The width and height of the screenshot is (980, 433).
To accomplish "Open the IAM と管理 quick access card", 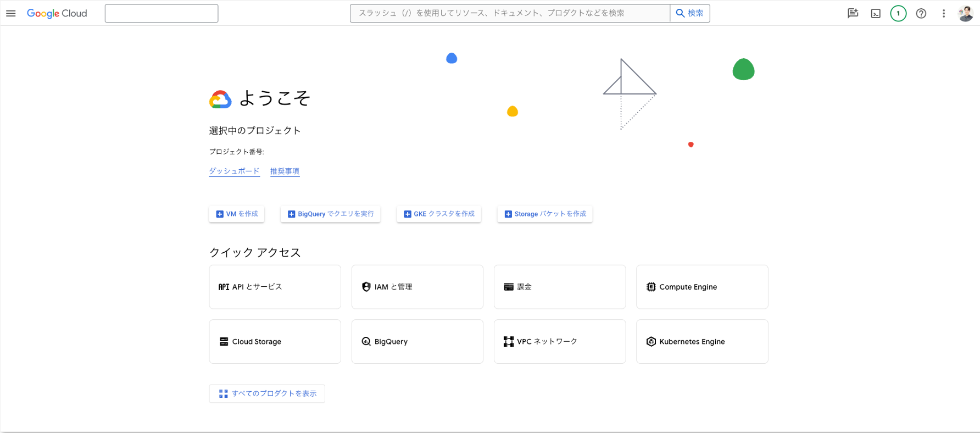I will point(417,287).
